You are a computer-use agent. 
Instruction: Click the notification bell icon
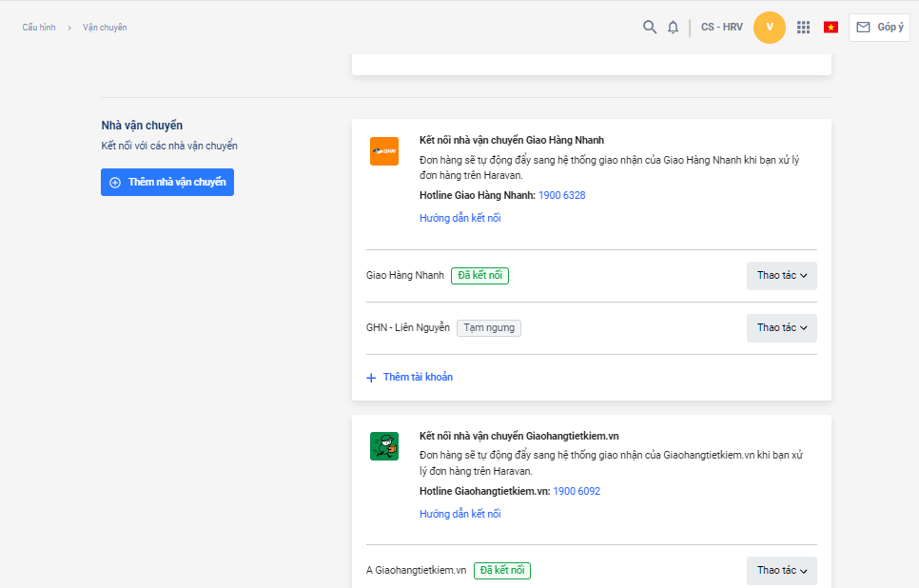click(x=673, y=28)
